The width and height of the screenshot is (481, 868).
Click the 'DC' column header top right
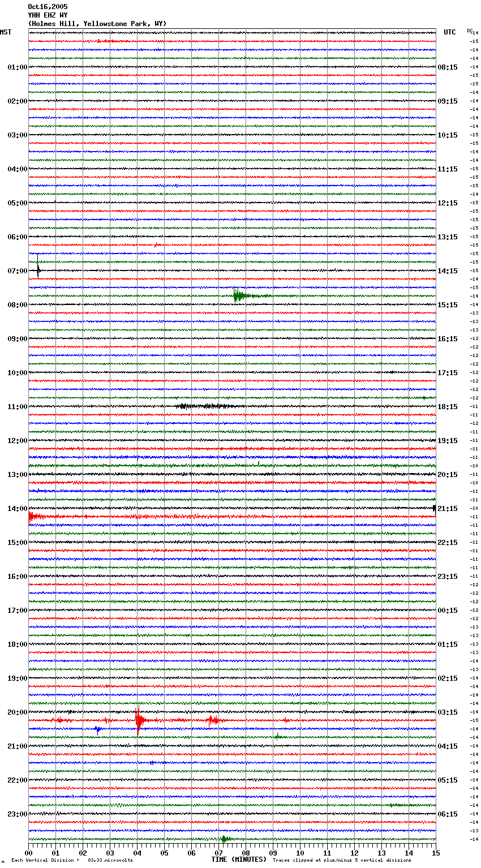point(470,31)
